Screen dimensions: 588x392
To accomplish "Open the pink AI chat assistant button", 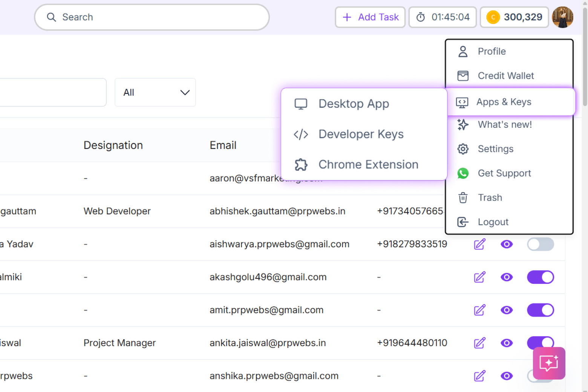I will [x=549, y=363].
